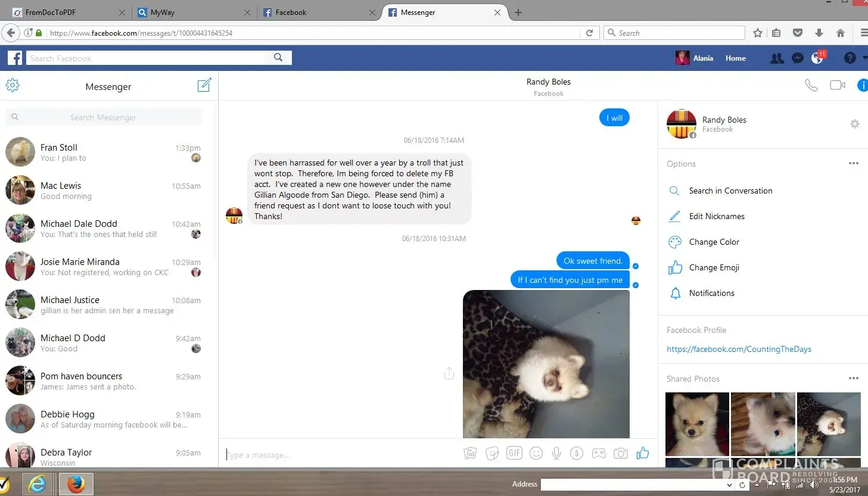868x496 pixels.
Task: Select Change Emoji option
Action: [x=714, y=267]
